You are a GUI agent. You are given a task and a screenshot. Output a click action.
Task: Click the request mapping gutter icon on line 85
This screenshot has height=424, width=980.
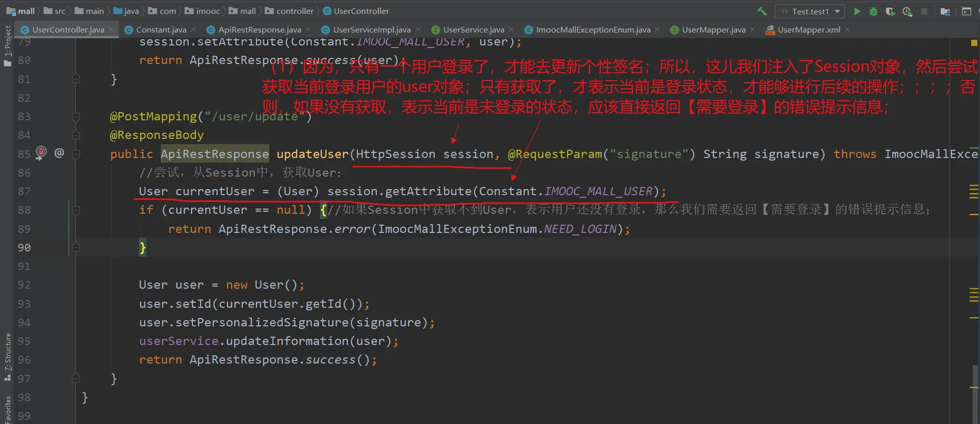41,152
